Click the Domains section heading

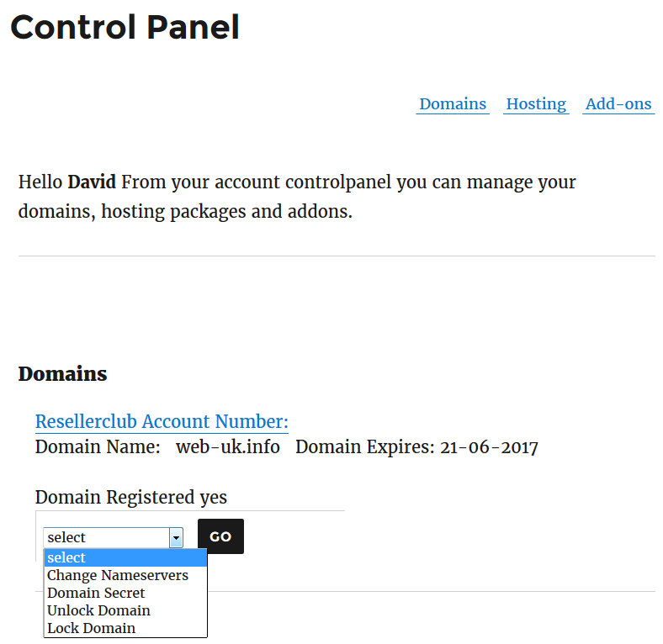pos(62,374)
